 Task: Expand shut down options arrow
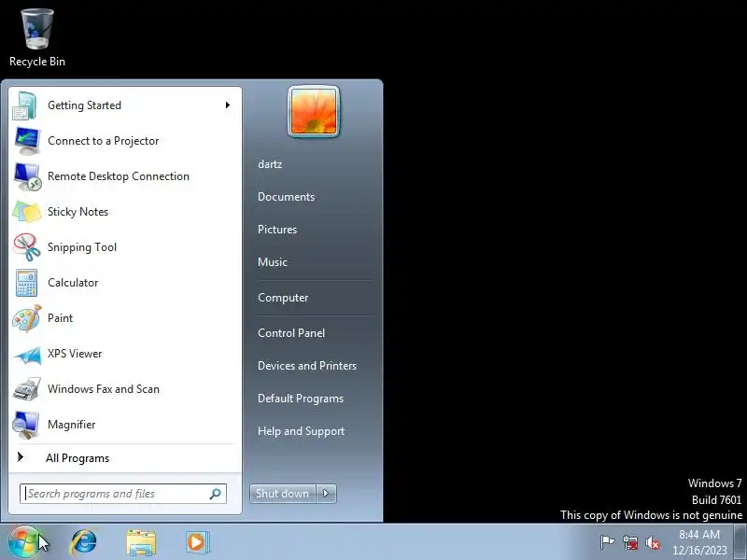tap(326, 494)
